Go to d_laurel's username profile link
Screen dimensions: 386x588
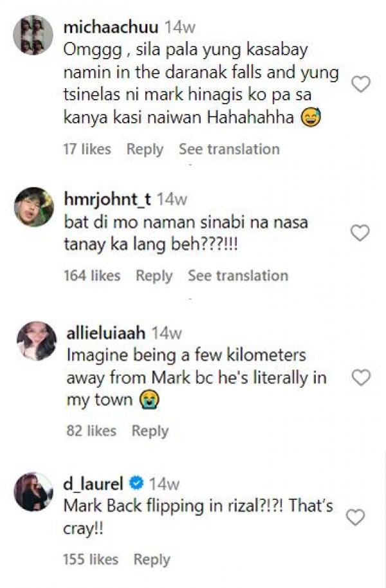(x=94, y=482)
